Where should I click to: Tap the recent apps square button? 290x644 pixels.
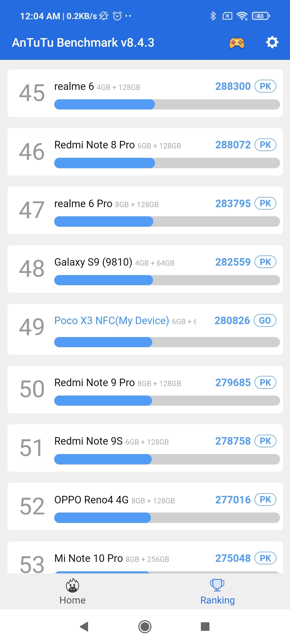pyautogui.click(x=205, y=627)
